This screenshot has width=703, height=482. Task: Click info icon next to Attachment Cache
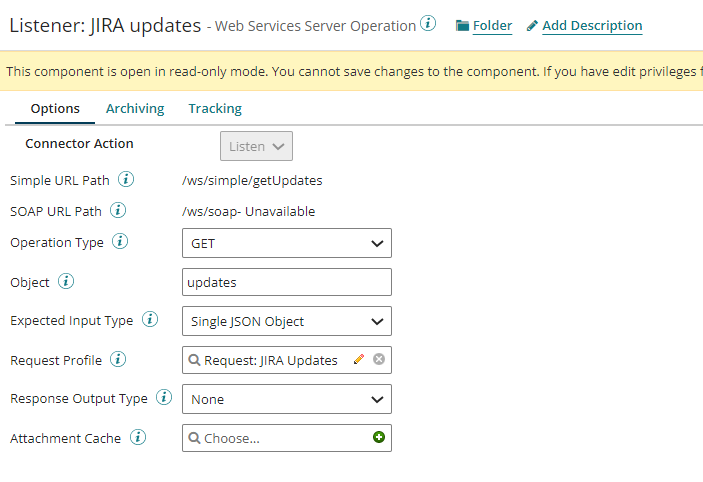pyautogui.click(x=138, y=438)
